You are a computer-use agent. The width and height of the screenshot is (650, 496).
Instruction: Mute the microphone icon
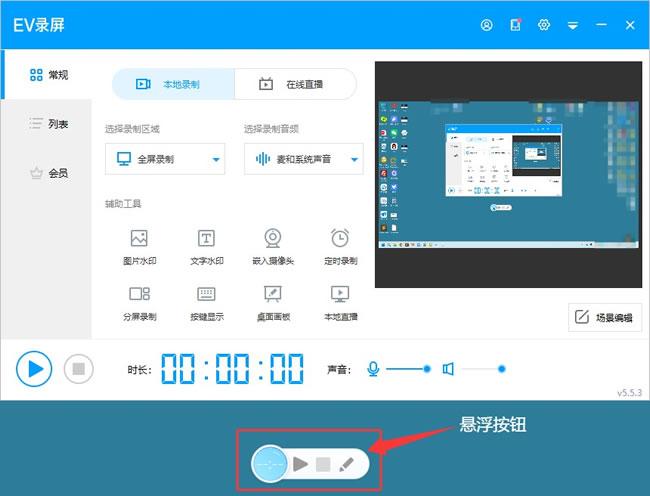point(373,369)
